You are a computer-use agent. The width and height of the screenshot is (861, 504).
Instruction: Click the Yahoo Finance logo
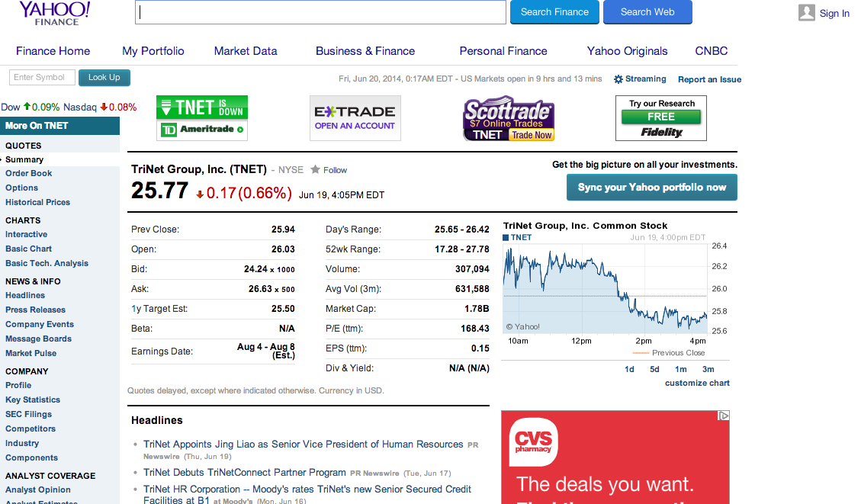tap(54, 13)
